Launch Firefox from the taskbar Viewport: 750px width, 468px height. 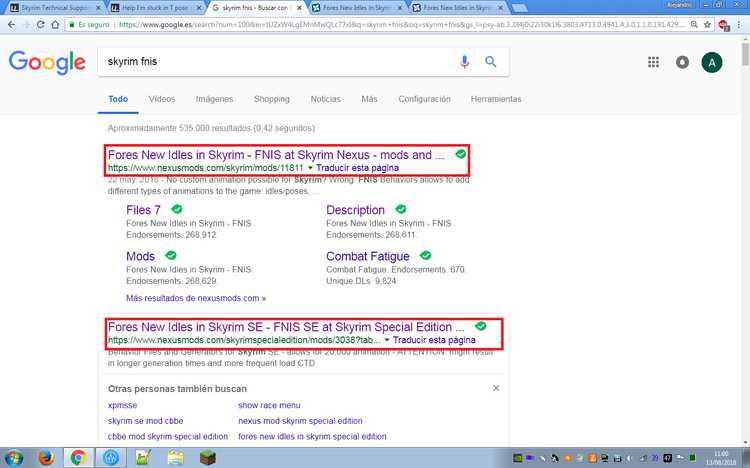(46, 458)
